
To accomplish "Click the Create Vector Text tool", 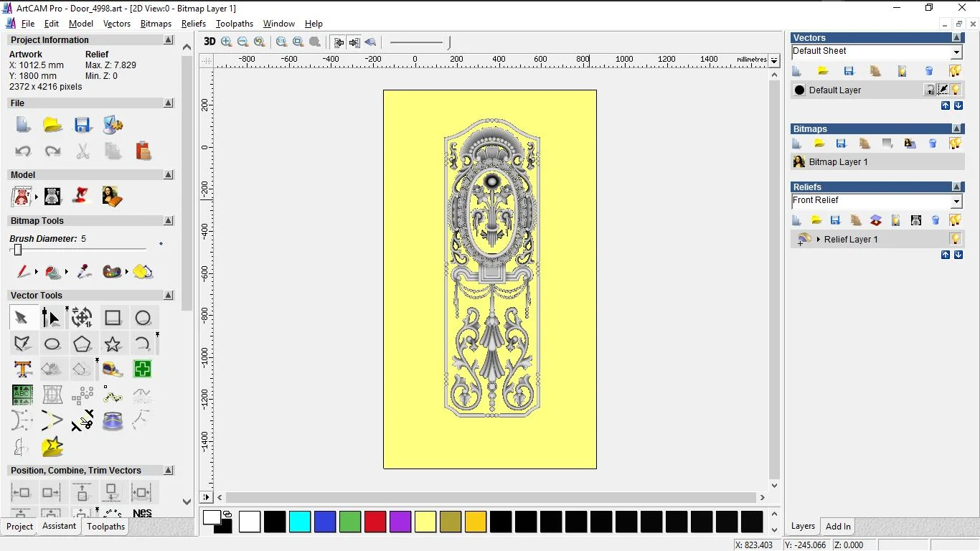I will coord(22,369).
